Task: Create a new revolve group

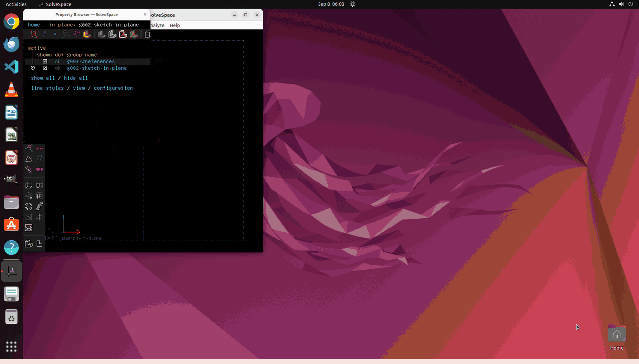Action: (39, 196)
